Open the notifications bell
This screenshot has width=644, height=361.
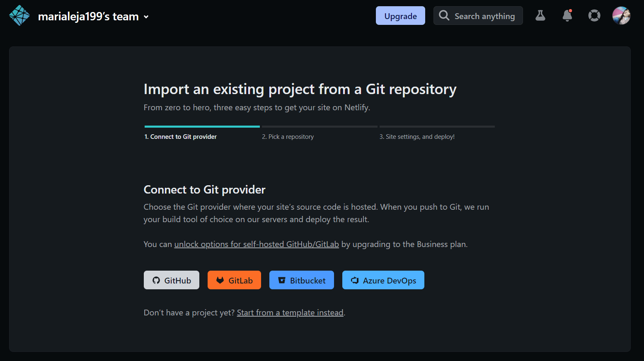pos(567,16)
